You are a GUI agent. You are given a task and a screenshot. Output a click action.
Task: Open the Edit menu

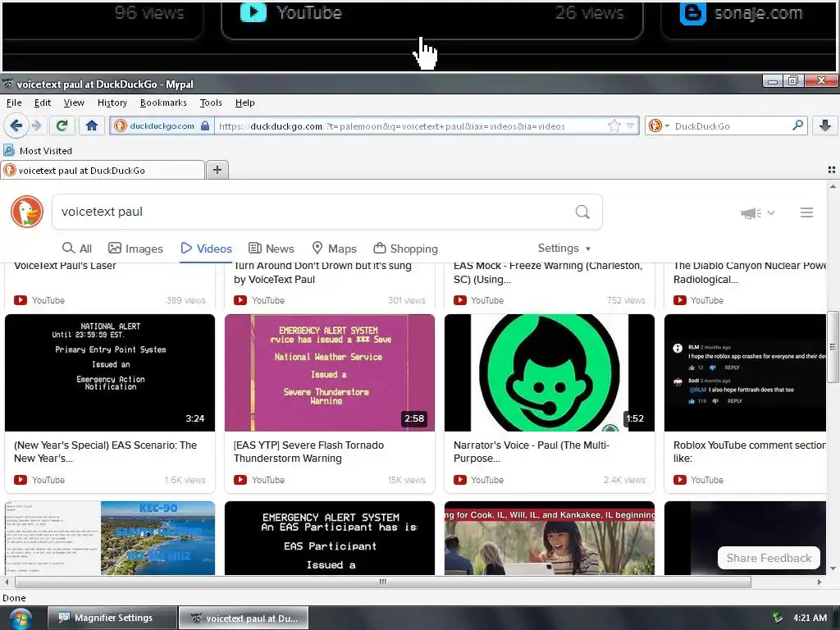(x=43, y=103)
